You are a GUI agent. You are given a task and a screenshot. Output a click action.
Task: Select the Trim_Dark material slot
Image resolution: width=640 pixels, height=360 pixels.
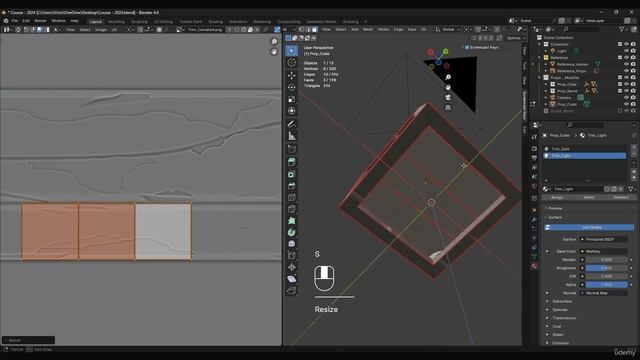click(x=585, y=149)
